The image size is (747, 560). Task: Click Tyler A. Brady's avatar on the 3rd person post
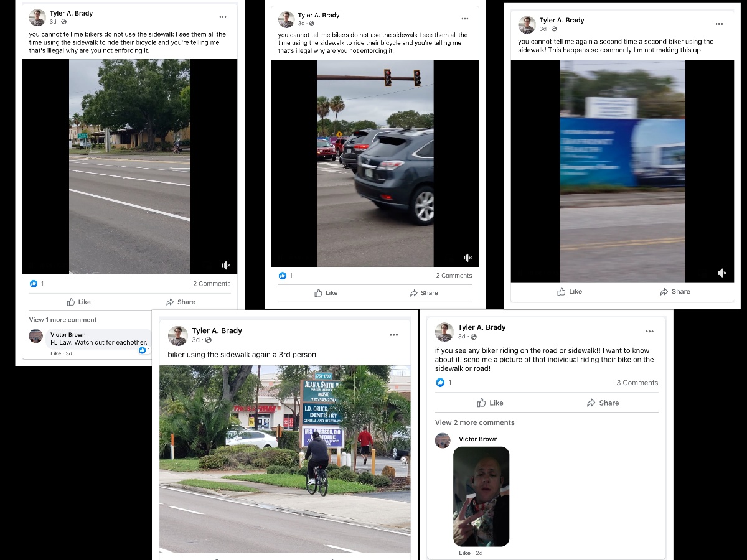178,335
